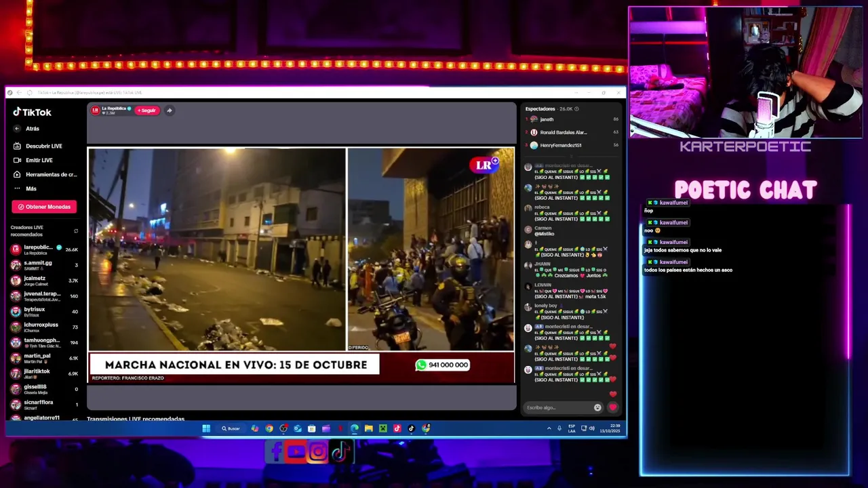The height and width of the screenshot is (488, 868).
Task: Click the share arrow next to Seguir
Action: pos(169,110)
